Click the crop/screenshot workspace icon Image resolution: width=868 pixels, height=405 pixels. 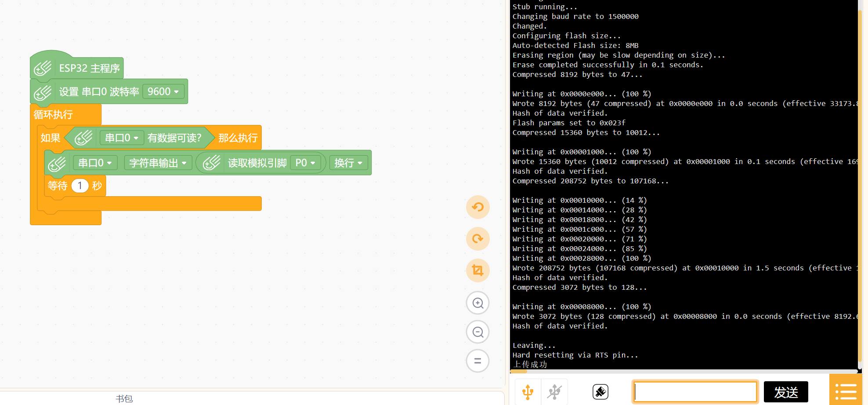[477, 270]
